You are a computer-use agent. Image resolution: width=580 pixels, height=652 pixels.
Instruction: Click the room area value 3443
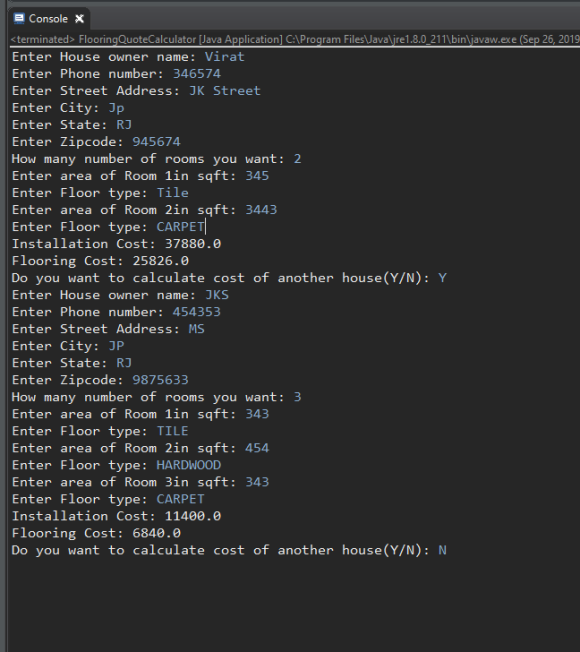(261, 210)
